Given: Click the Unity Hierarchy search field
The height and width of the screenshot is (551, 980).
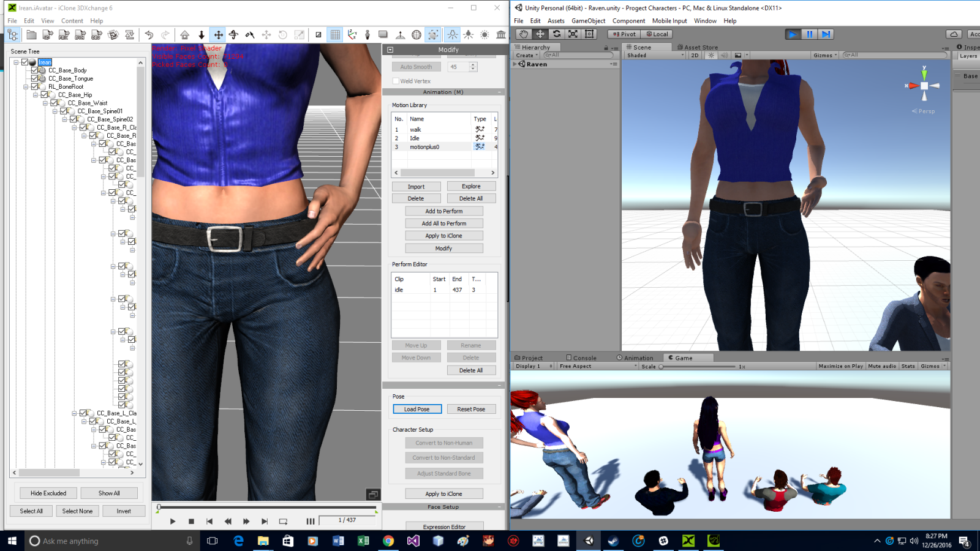Looking at the screenshot, I should click(578, 55).
